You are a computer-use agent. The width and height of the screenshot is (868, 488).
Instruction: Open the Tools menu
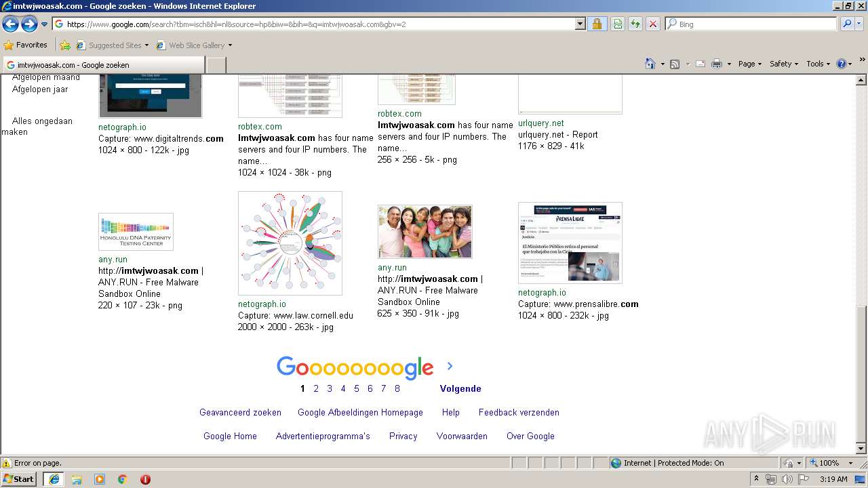pos(818,64)
